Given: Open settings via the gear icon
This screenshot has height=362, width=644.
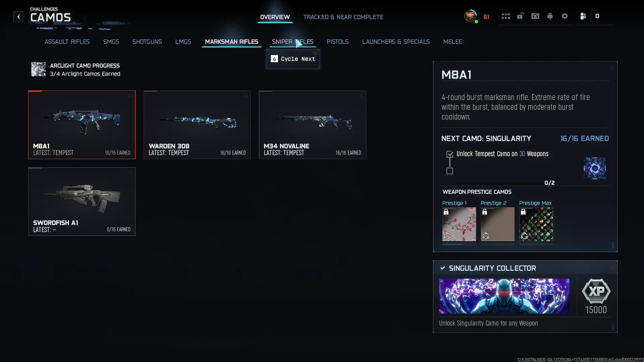Looking at the screenshot, I should tap(565, 16).
